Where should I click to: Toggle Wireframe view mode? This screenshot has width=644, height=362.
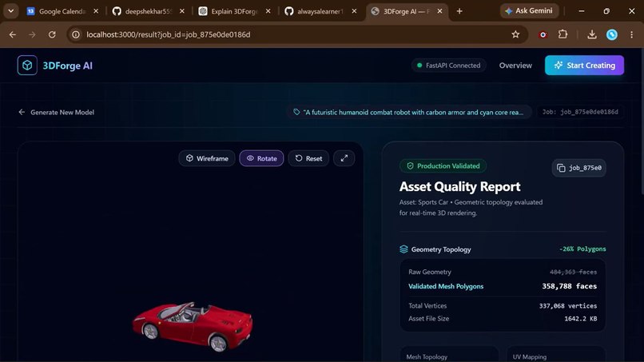(x=207, y=158)
